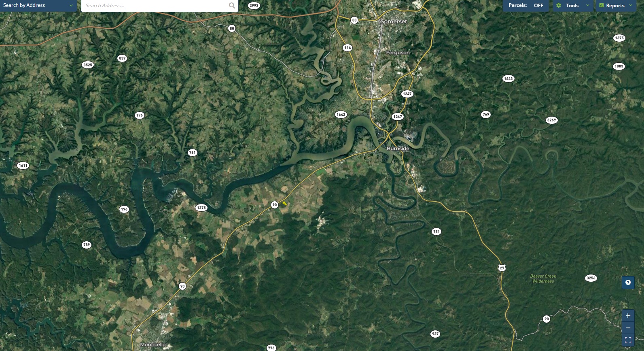Image resolution: width=644 pixels, height=351 pixels.
Task: Enter fullscreen map view
Action: [x=628, y=340]
